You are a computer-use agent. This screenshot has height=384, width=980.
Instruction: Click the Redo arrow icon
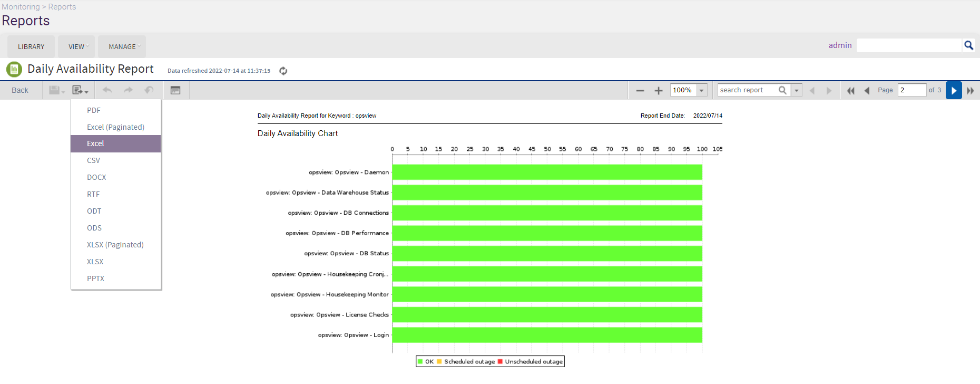[x=128, y=90]
